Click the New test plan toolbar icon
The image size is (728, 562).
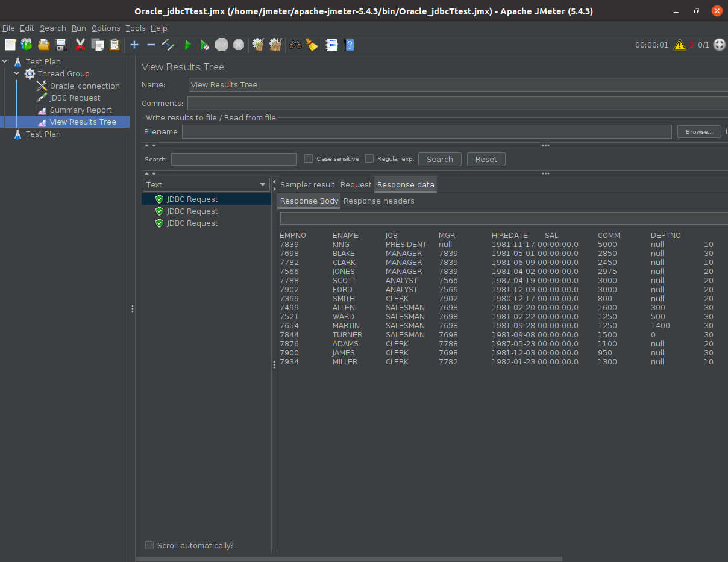10,45
